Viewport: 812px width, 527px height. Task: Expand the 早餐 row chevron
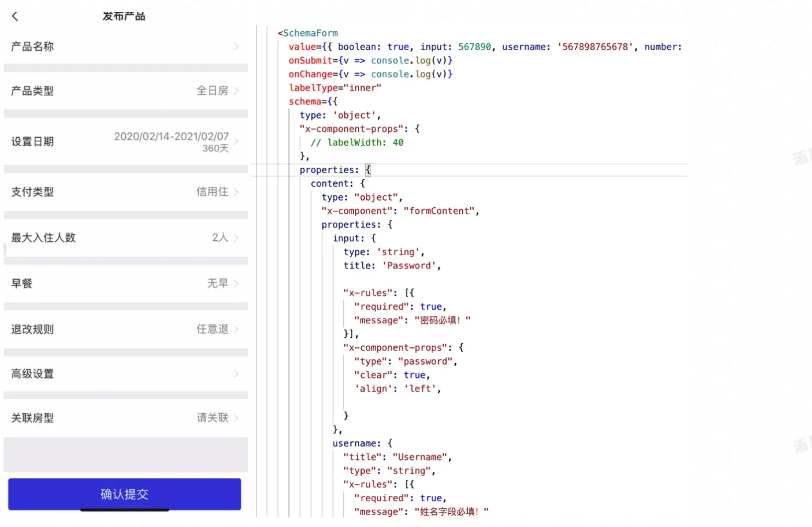coord(236,283)
